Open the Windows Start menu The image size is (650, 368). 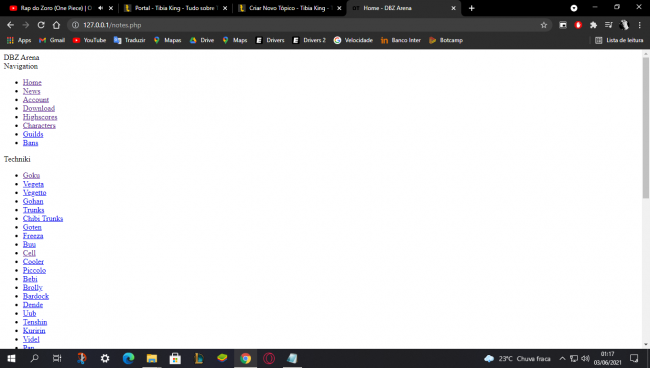(x=11, y=358)
